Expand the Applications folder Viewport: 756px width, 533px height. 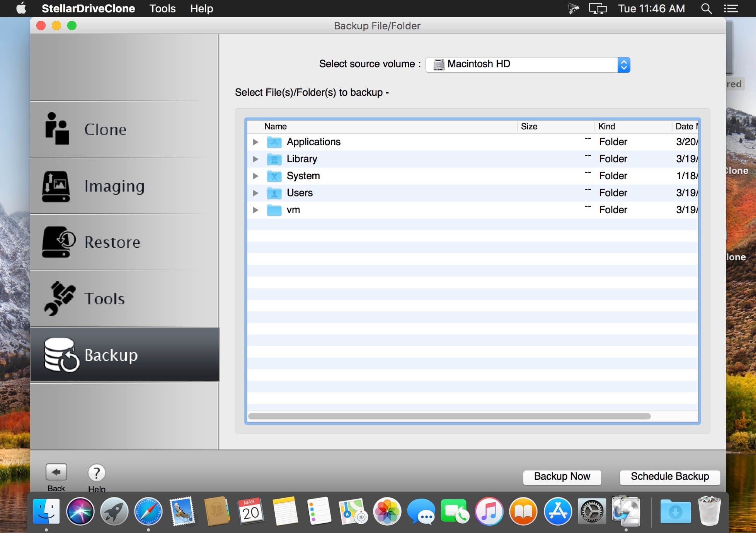coord(255,142)
